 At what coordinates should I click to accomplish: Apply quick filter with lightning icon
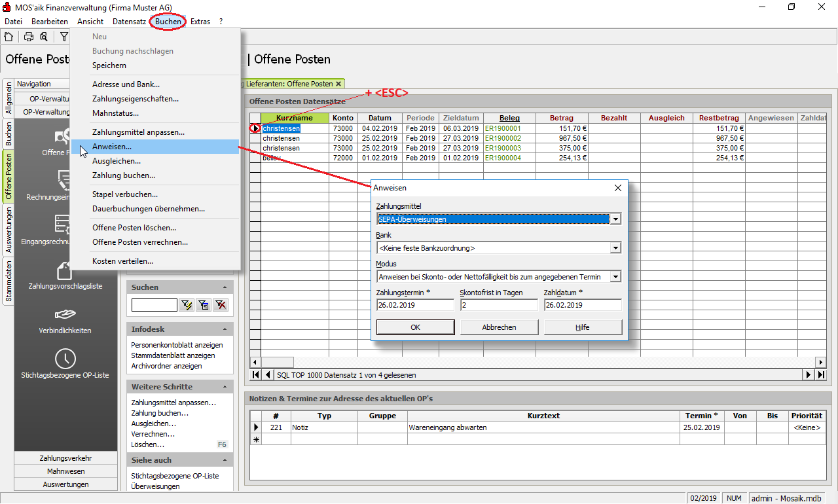point(187,305)
